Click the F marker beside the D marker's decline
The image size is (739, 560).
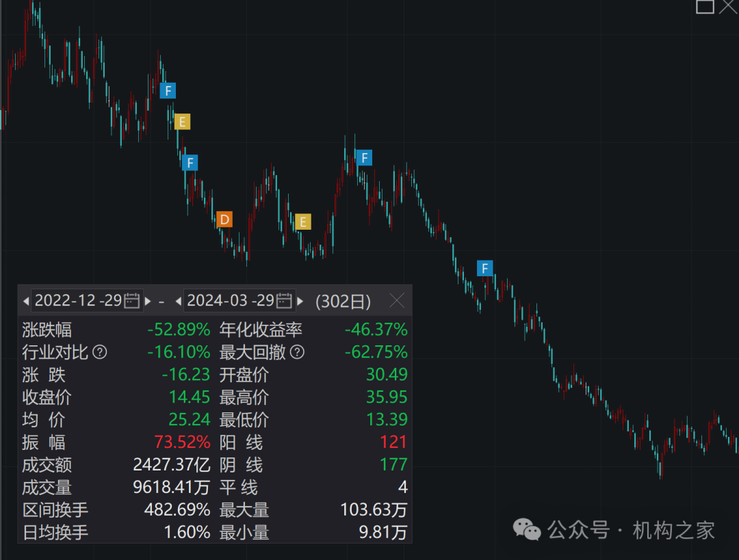point(190,163)
